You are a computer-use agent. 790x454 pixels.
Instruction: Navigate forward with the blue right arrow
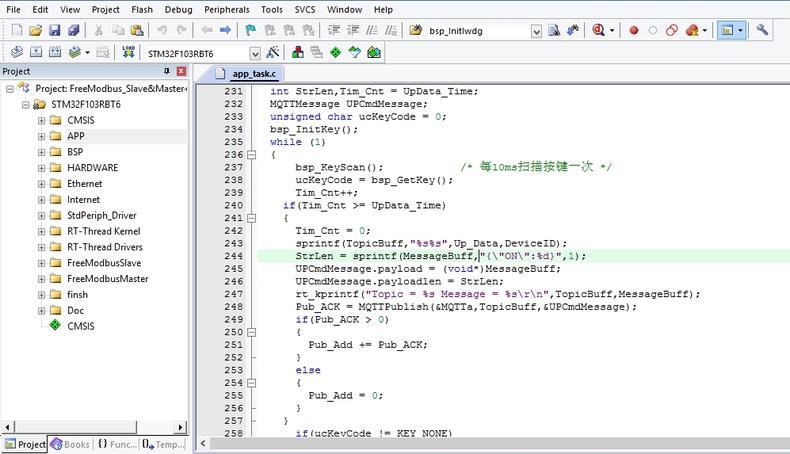(x=225, y=30)
